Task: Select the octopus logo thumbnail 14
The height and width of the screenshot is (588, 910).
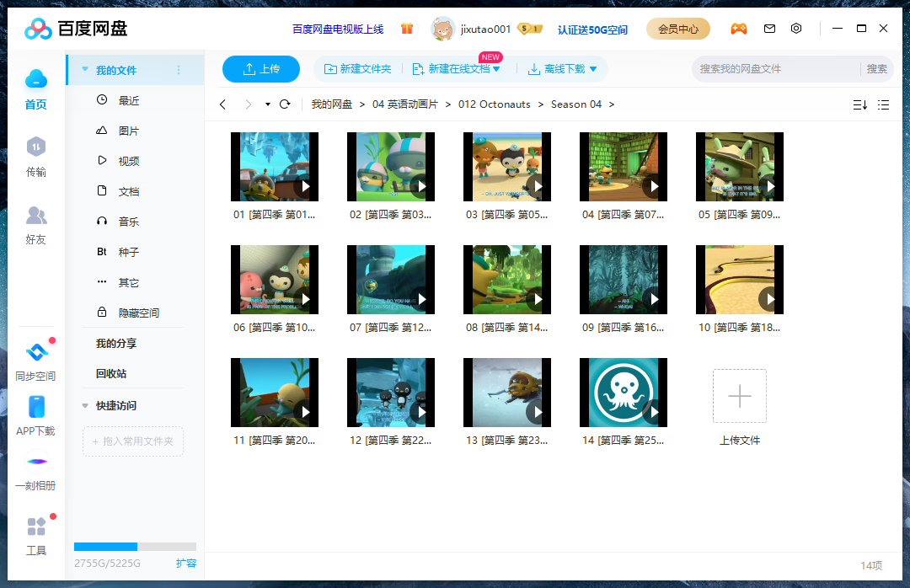Action: (x=624, y=393)
